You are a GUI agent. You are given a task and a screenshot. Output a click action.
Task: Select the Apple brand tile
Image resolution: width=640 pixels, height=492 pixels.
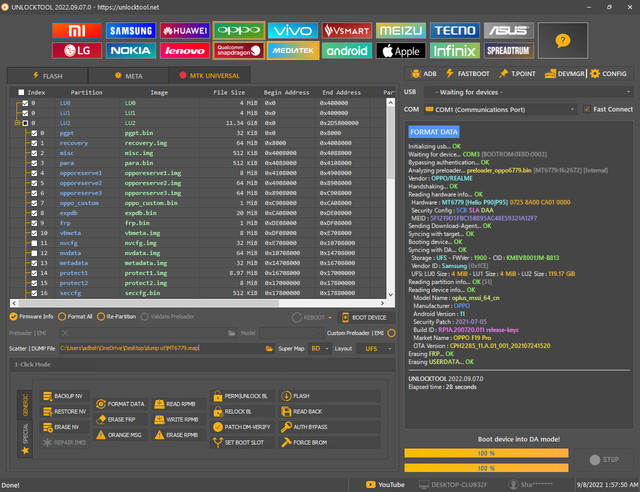pyautogui.click(x=401, y=50)
